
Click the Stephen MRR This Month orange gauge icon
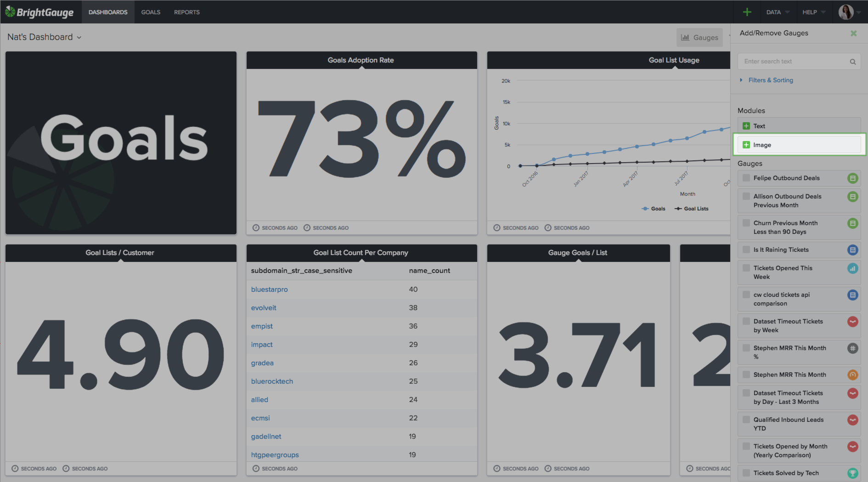click(853, 375)
